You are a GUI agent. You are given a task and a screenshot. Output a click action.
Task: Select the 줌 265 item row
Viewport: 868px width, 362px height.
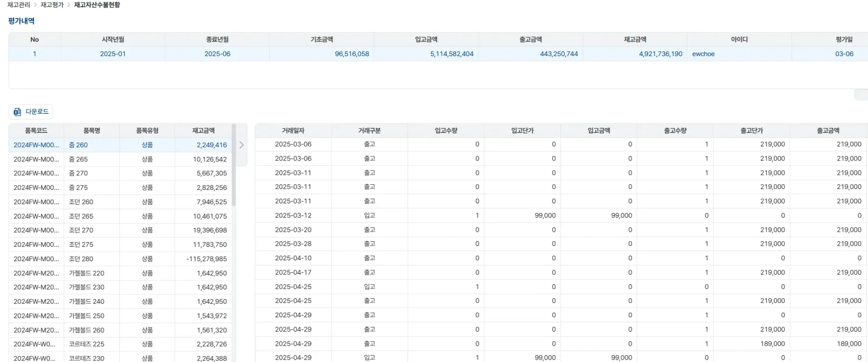pos(78,159)
